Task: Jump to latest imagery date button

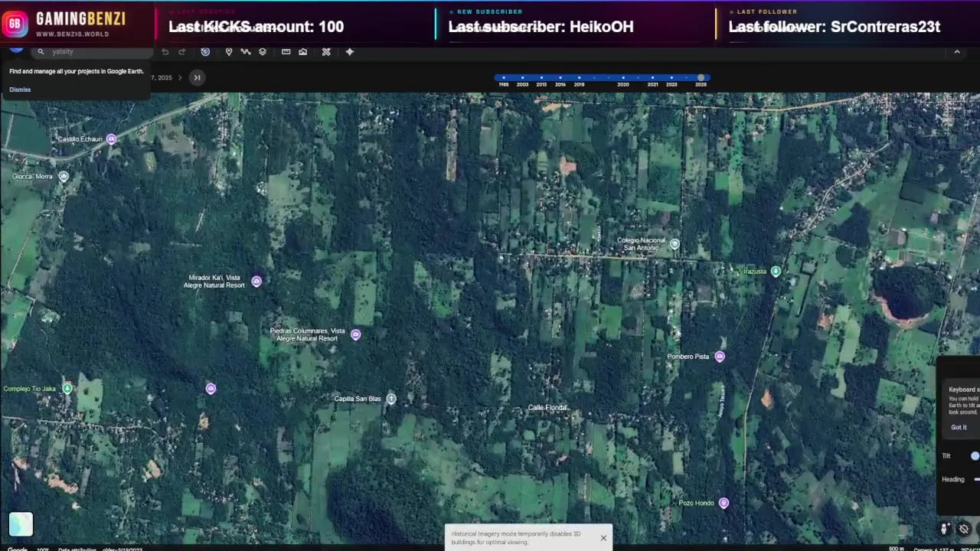Action: click(197, 77)
